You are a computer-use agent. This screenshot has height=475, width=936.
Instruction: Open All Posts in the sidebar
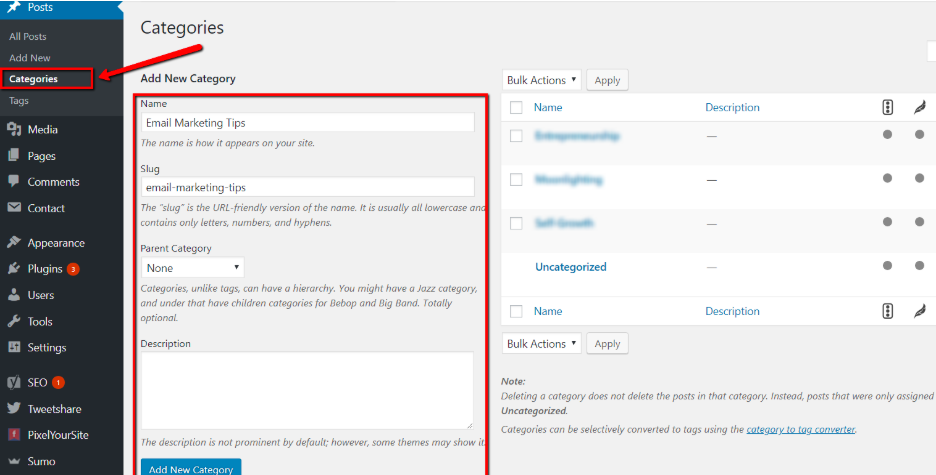click(x=27, y=36)
